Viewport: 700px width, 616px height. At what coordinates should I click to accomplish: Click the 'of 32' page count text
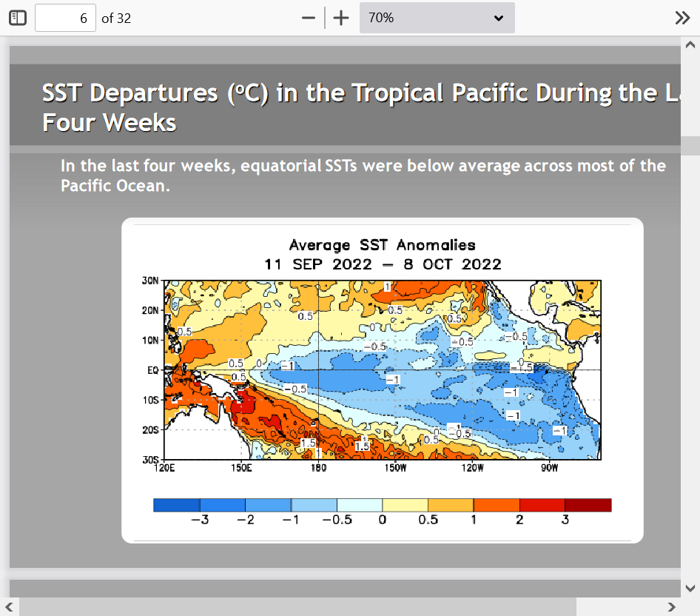click(116, 19)
